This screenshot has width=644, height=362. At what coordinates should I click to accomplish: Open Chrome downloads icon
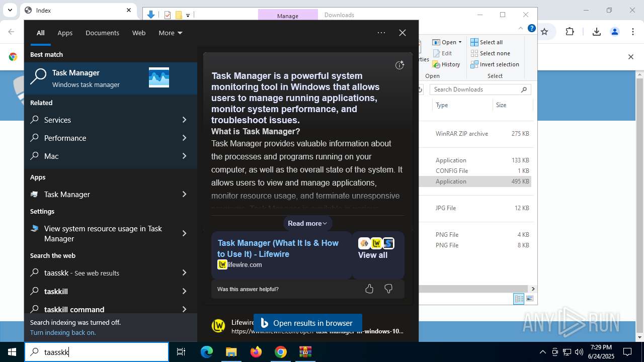point(597,32)
